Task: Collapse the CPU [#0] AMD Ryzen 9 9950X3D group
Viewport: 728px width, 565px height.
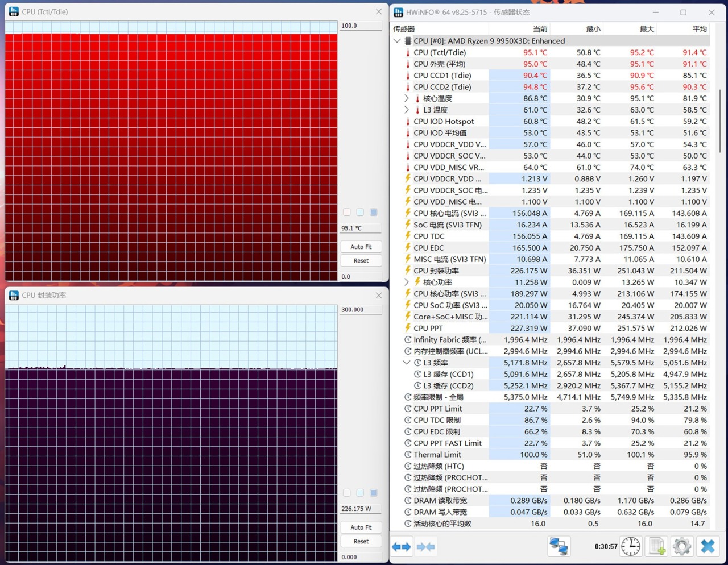Action: (397, 41)
